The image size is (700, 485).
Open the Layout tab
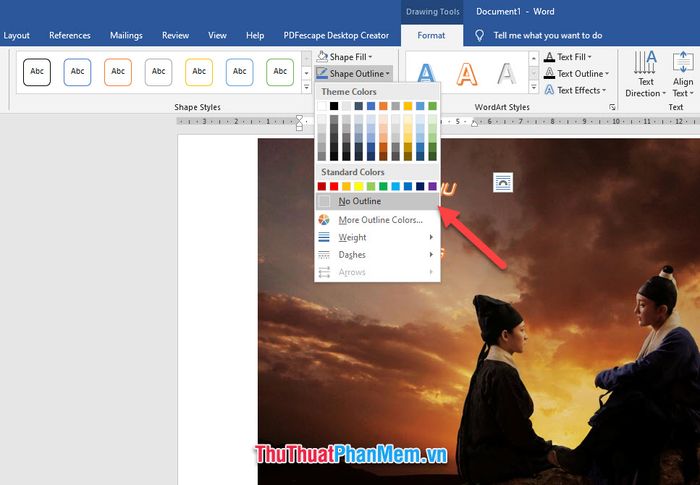pyautogui.click(x=17, y=35)
